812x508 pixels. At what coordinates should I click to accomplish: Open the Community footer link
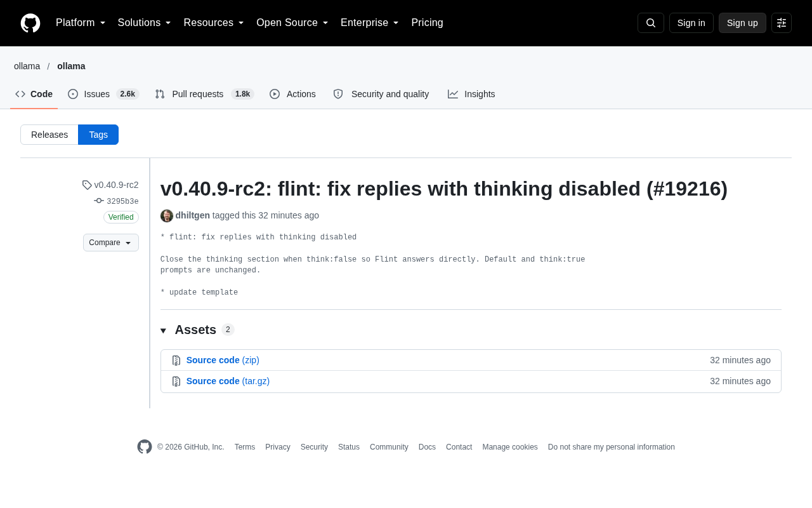389,447
